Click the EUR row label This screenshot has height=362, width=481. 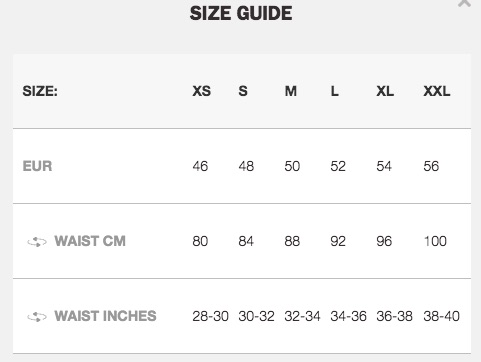(37, 166)
